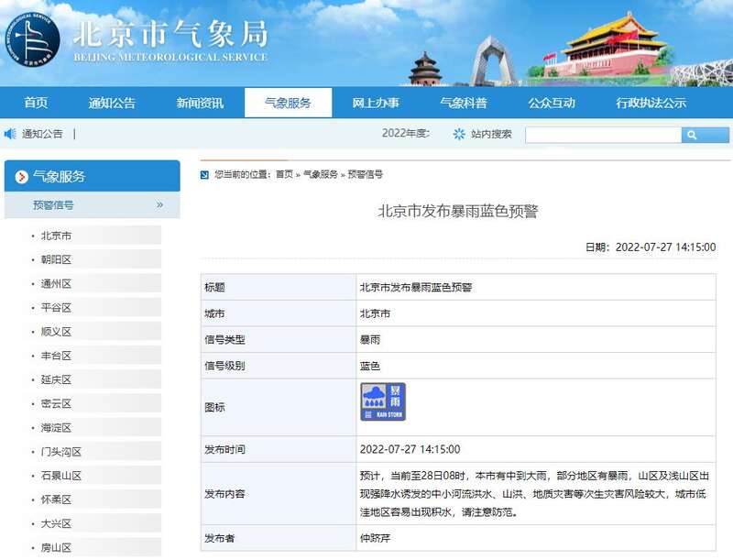Select 朝阳区 in the district list
The height and width of the screenshot is (560, 733).
click(56, 259)
